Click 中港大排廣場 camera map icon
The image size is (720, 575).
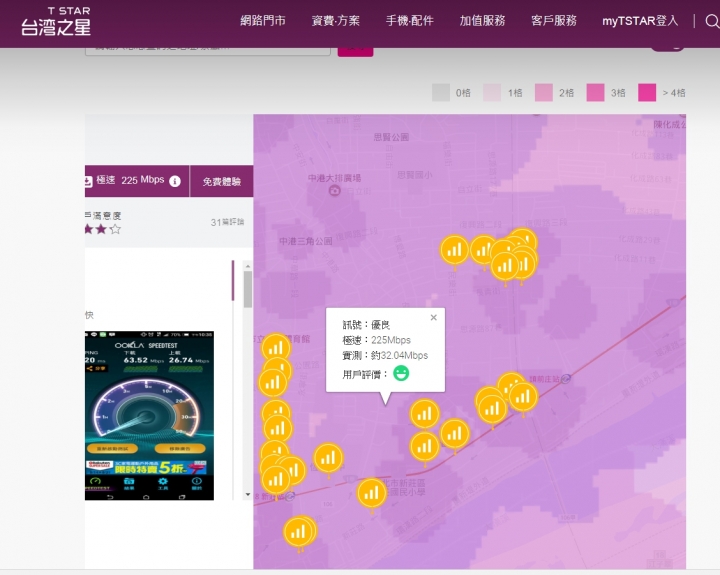click(x=335, y=190)
